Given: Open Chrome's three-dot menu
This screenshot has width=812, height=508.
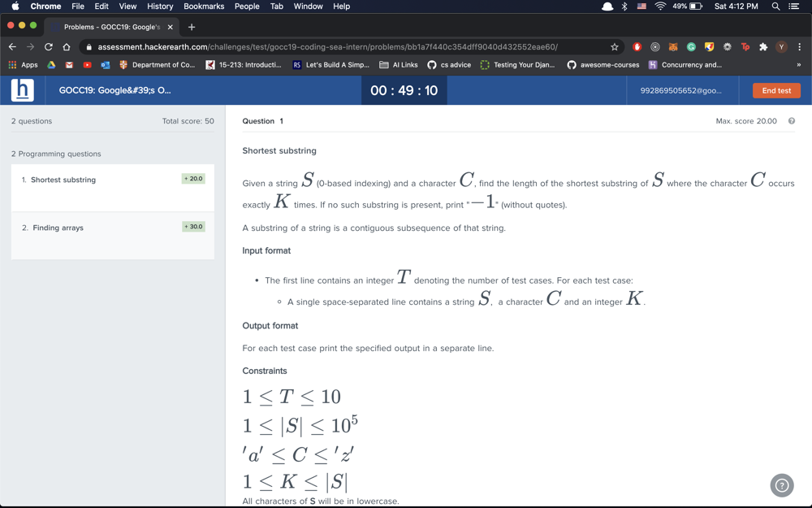Looking at the screenshot, I should coord(799,47).
